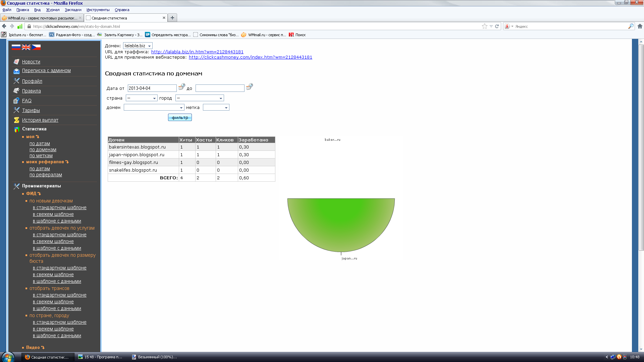Open the Закладки menu
The width and height of the screenshot is (644, 362).
tap(73, 10)
